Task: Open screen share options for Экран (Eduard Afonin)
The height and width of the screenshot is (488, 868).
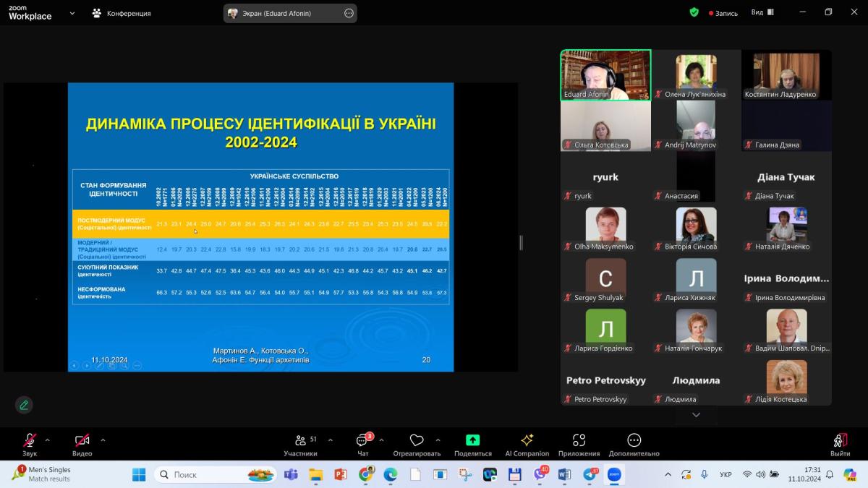Action: (x=349, y=13)
